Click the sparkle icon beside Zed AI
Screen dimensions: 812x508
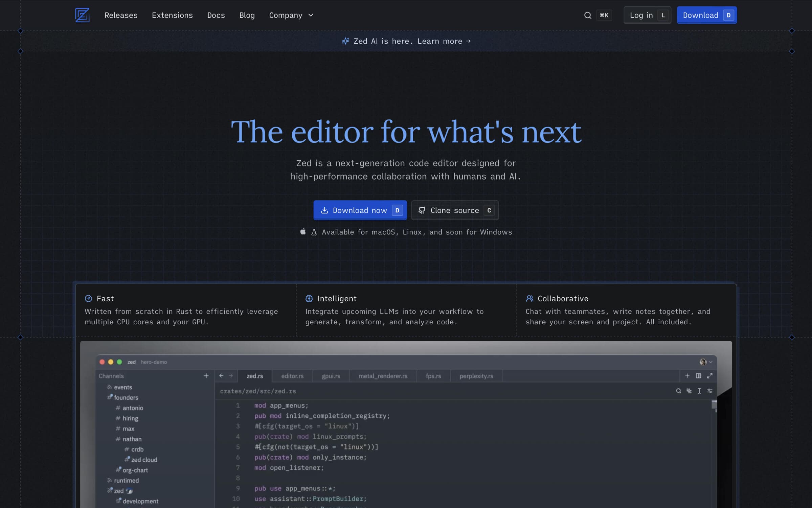pos(345,41)
